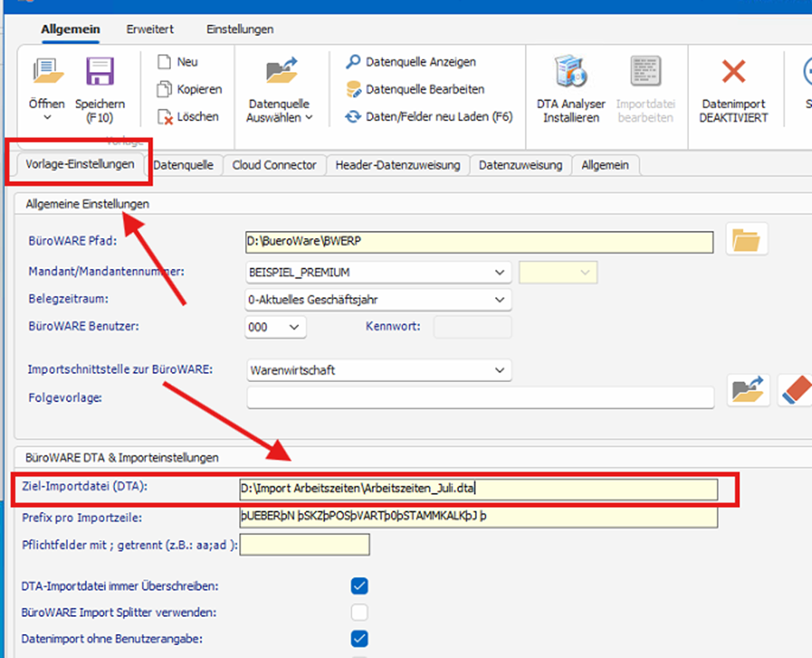Select the Datenquelle tab
This screenshot has height=658, width=812.
click(183, 165)
